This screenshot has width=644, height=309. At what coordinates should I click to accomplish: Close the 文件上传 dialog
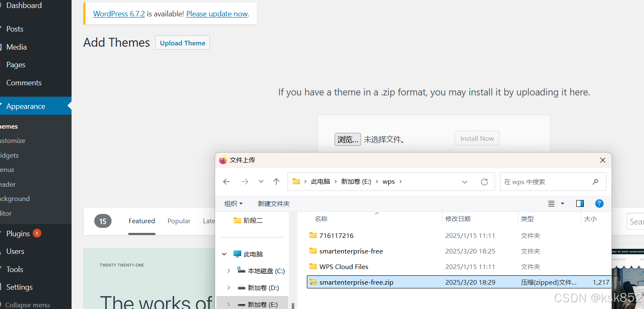603,160
